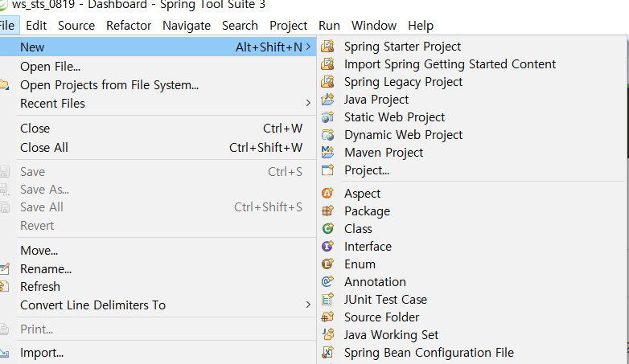The image size is (629, 364).
Task: Click the purple Interface icon
Action: 327,246
